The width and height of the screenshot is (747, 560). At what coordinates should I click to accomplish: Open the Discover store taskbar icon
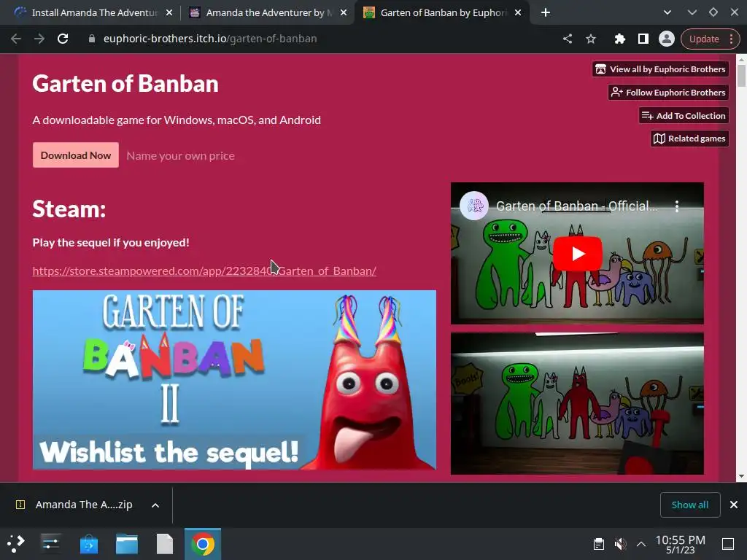tap(88, 544)
